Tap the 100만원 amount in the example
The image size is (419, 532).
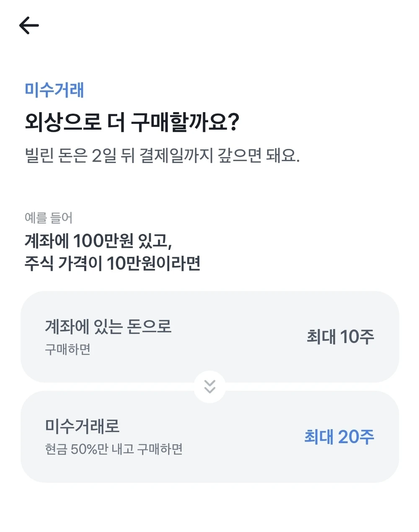click(x=103, y=241)
